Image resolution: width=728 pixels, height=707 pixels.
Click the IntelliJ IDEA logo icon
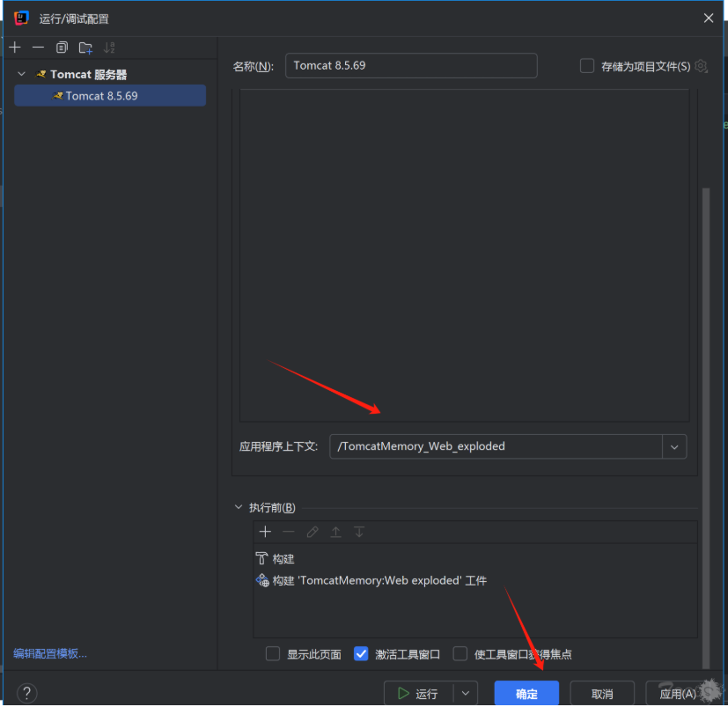pos(21,18)
